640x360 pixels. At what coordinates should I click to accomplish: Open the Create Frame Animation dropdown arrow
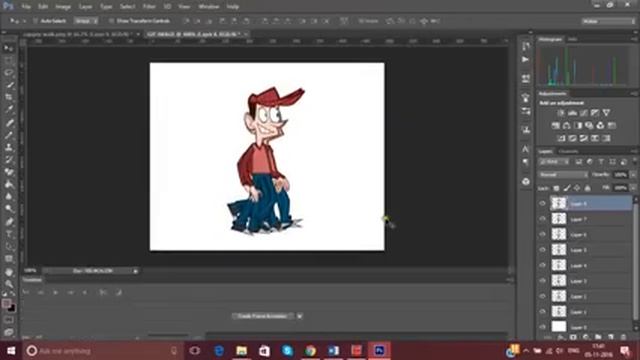pyautogui.click(x=300, y=316)
